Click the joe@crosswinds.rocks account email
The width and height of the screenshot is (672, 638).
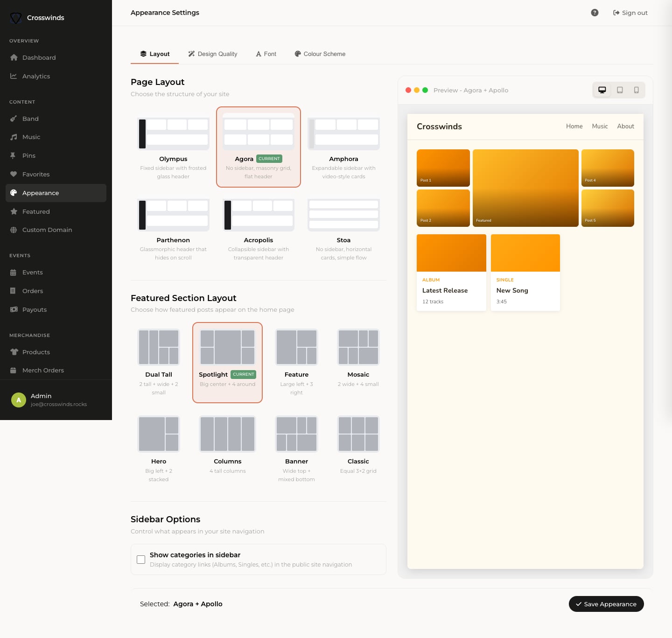pyautogui.click(x=59, y=404)
